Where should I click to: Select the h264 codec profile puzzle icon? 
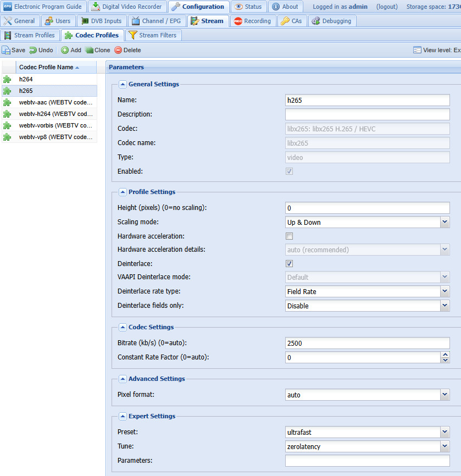tap(7, 80)
